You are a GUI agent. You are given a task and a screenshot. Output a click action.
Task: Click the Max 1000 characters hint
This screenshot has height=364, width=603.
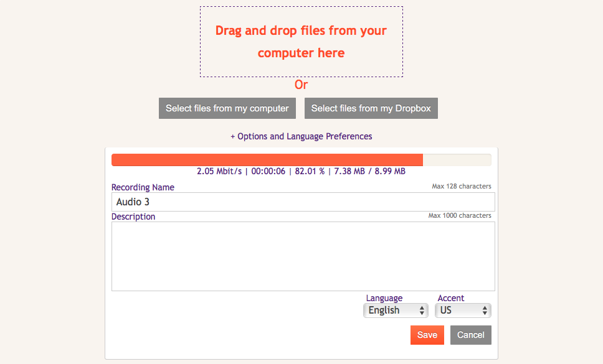pos(459,215)
